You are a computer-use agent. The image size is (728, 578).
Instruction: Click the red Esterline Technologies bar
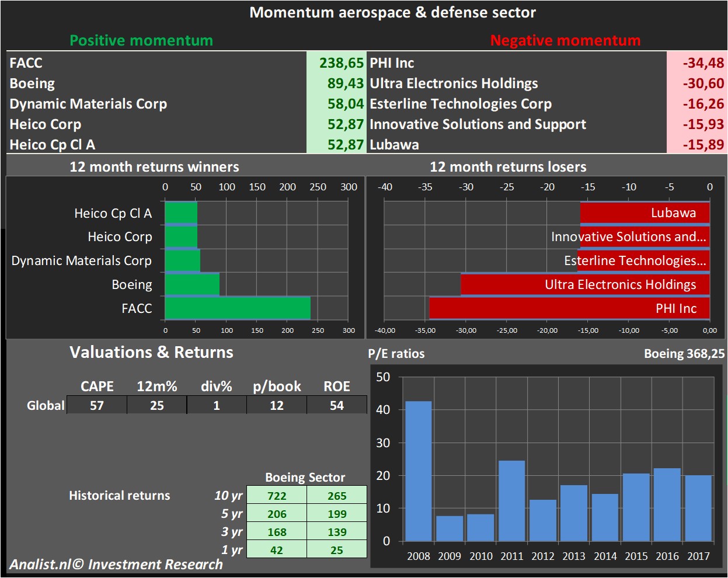click(643, 260)
